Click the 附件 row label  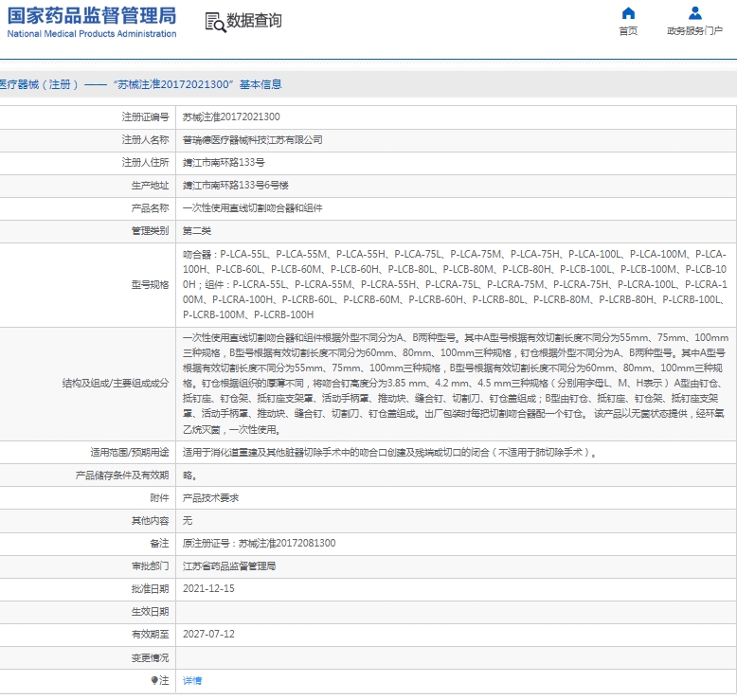(159, 498)
